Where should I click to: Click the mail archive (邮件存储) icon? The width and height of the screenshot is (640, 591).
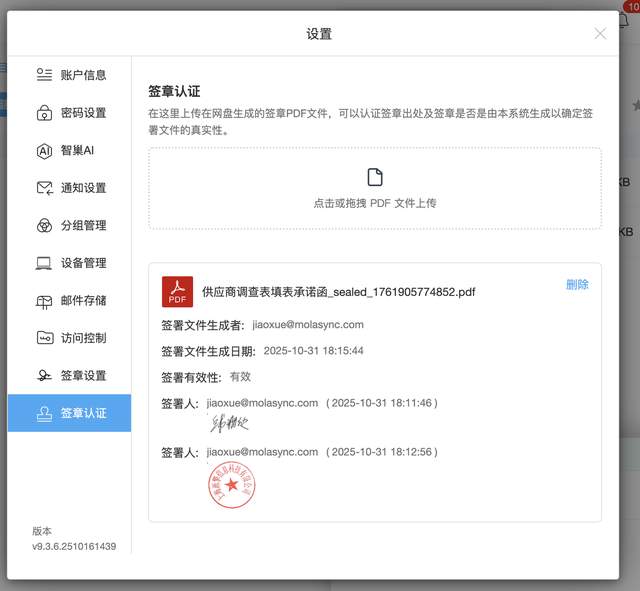click(x=44, y=301)
